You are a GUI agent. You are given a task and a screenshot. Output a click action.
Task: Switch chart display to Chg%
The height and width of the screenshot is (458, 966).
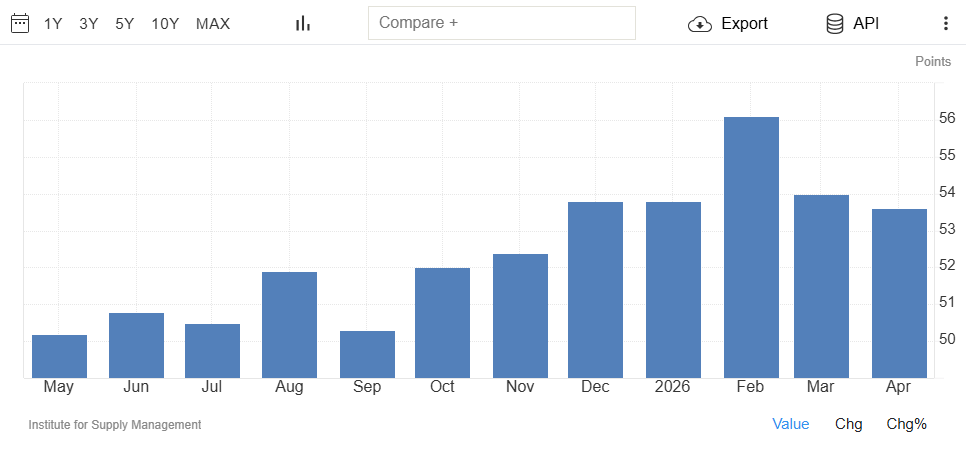[906, 424]
